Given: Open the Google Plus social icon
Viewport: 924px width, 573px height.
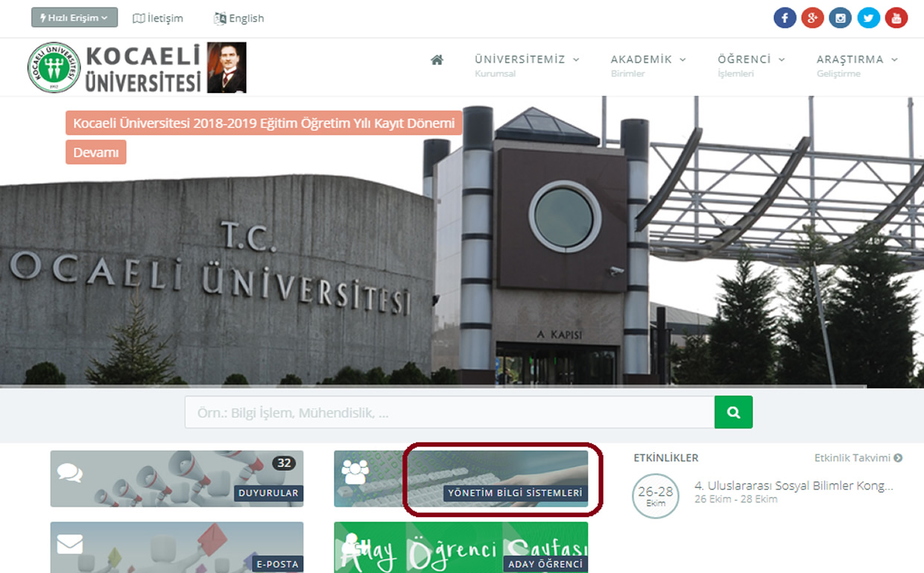Looking at the screenshot, I should point(812,17).
